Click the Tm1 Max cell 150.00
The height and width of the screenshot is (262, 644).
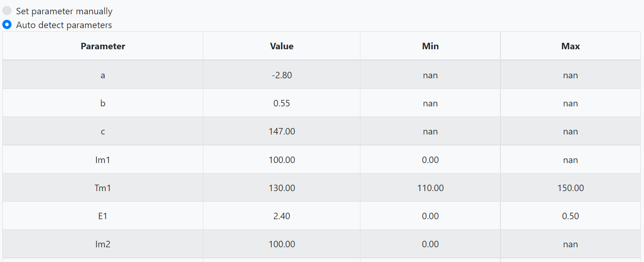click(570, 188)
